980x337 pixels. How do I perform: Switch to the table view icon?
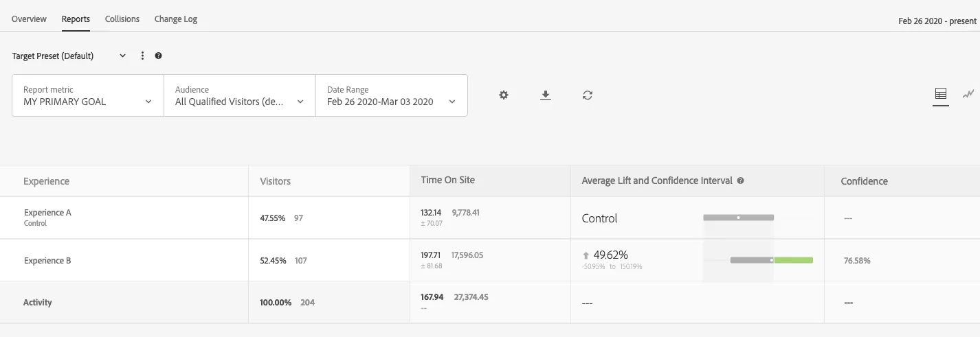pyautogui.click(x=941, y=94)
